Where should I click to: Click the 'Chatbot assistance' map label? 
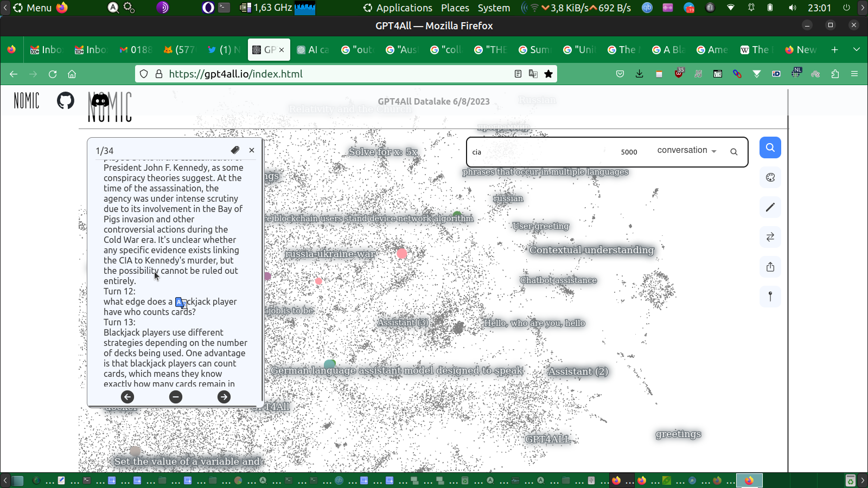558,280
